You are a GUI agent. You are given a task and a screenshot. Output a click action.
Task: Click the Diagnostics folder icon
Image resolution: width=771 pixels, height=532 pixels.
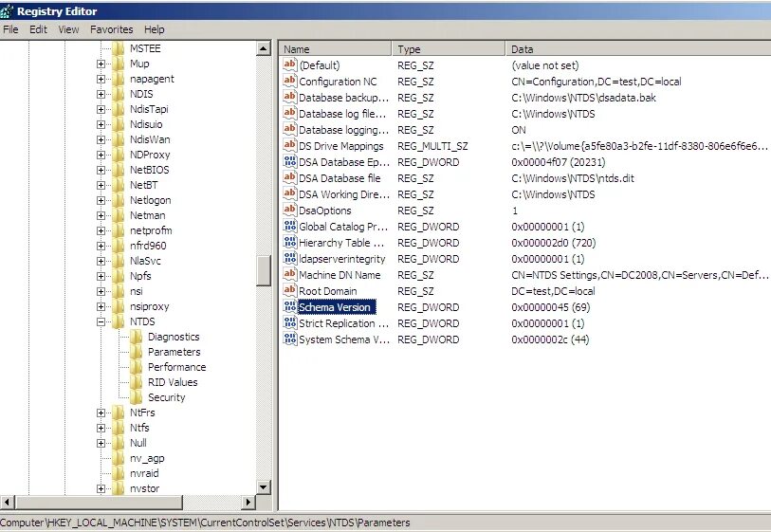tap(137, 337)
